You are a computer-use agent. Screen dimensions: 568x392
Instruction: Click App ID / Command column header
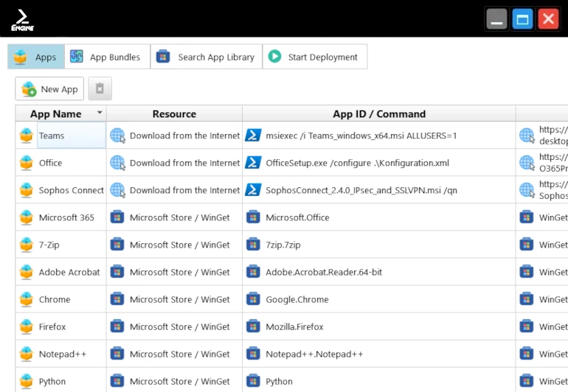tap(379, 113)
